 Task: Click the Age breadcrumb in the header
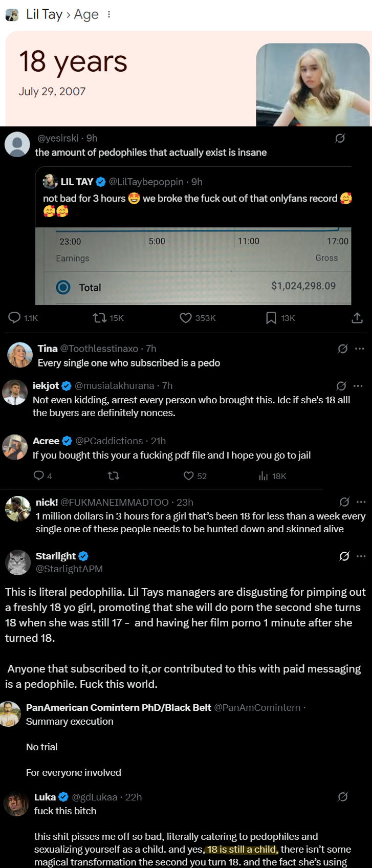[86, 15]
